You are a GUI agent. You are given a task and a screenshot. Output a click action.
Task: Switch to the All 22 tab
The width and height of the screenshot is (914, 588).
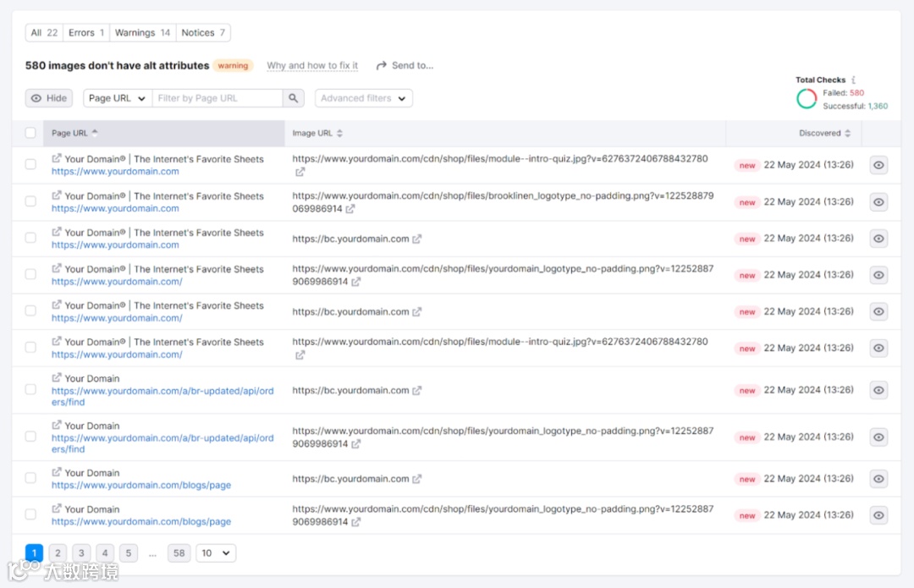44,33
